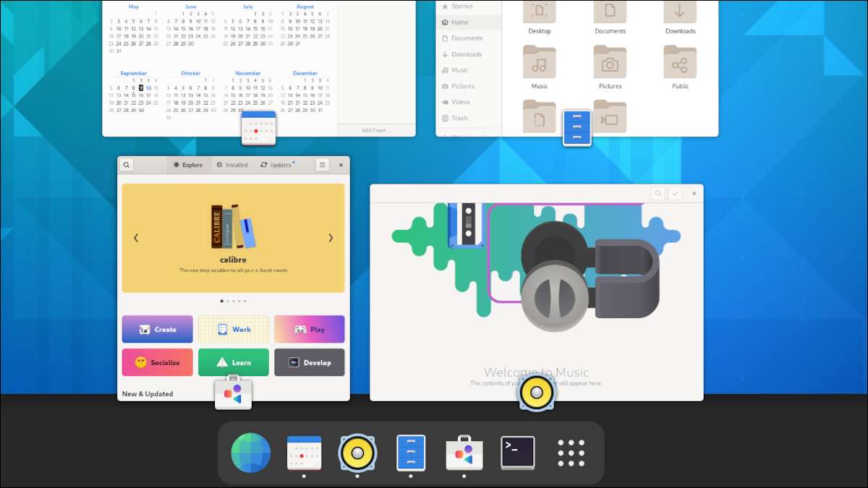Select Pictures in the Files sidebar
The image size is (868, 488).
469,86
